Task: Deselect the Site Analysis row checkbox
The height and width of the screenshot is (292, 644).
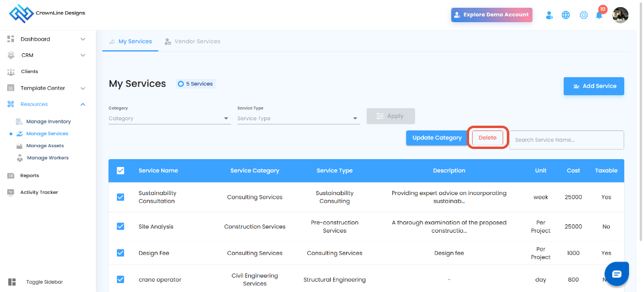Action: point(120,226)
